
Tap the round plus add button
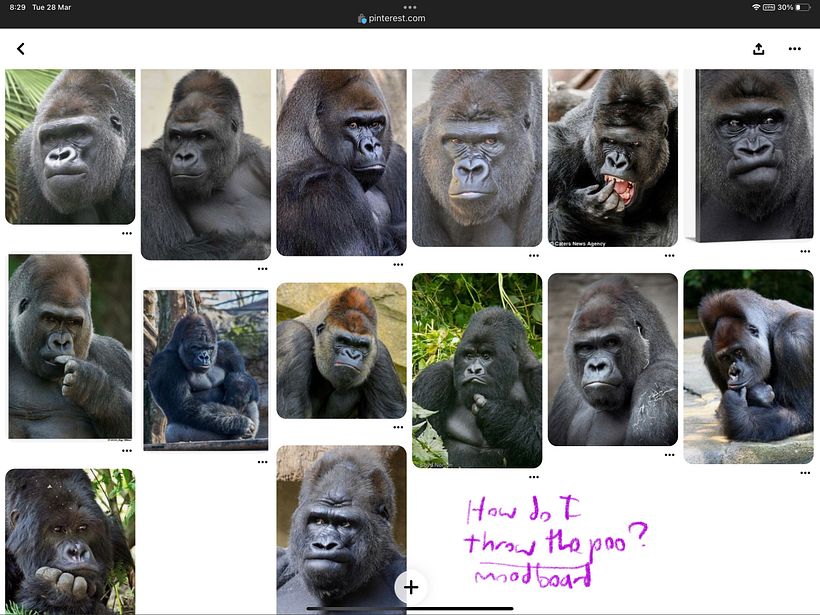[411, 587]
